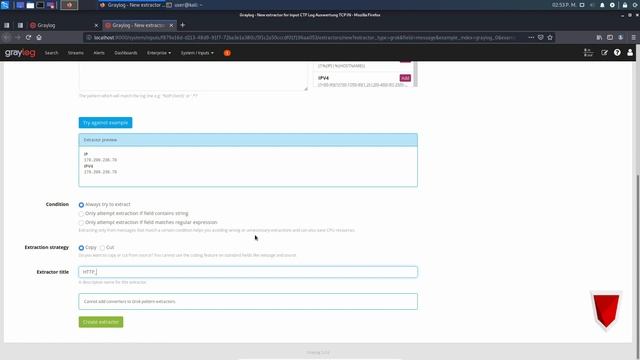Click the power/logout icon in system tray
The image size is (640, 360).
point(636,5)
